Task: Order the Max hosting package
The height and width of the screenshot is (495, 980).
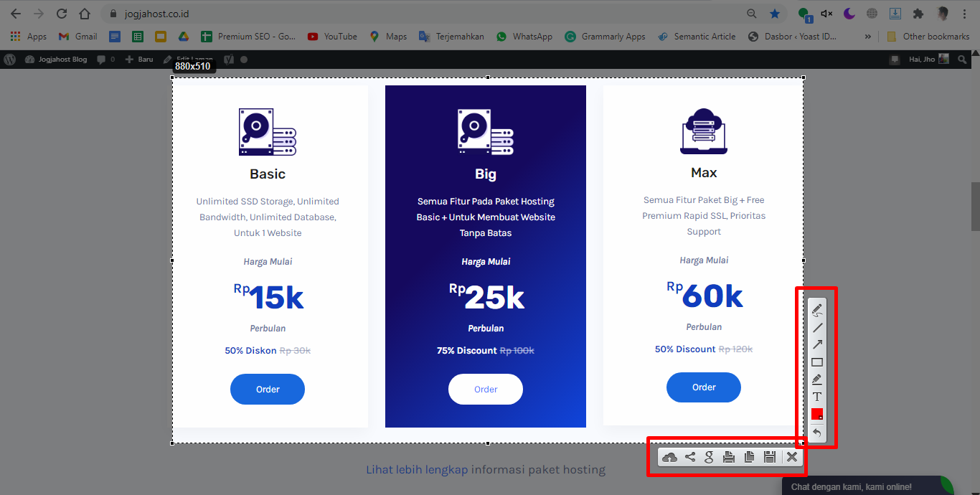Action: click(704, 387)
